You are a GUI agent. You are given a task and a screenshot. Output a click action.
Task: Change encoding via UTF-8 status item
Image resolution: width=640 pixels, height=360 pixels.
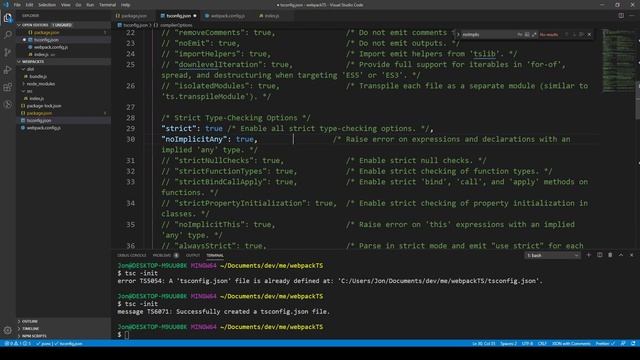click(x=527, y=344)
